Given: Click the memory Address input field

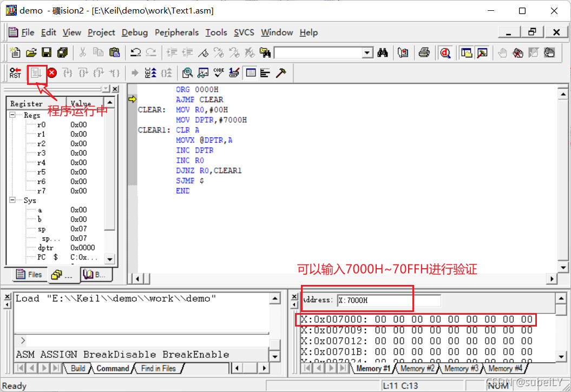Looking at the screenshot, I should (389, 301).
